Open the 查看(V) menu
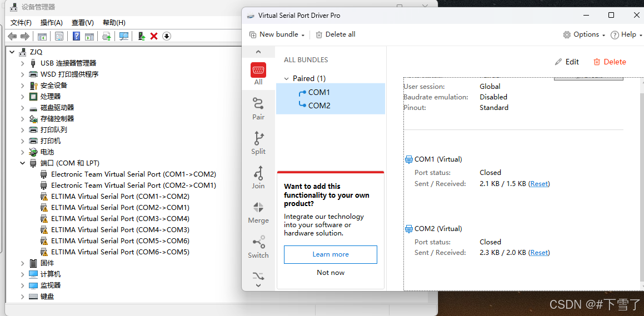644x316 pixels. tap(83, 22)
